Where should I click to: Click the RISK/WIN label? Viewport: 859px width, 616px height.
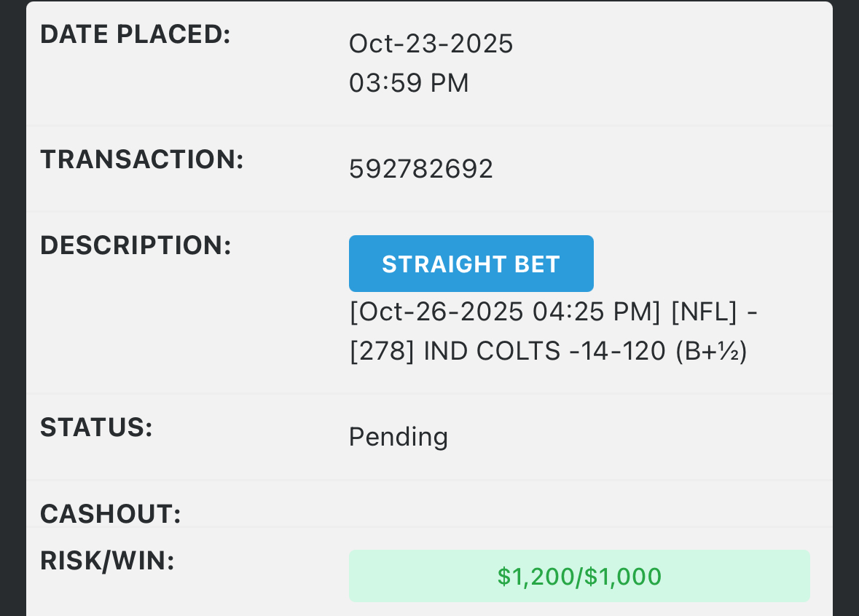point(107,560)
